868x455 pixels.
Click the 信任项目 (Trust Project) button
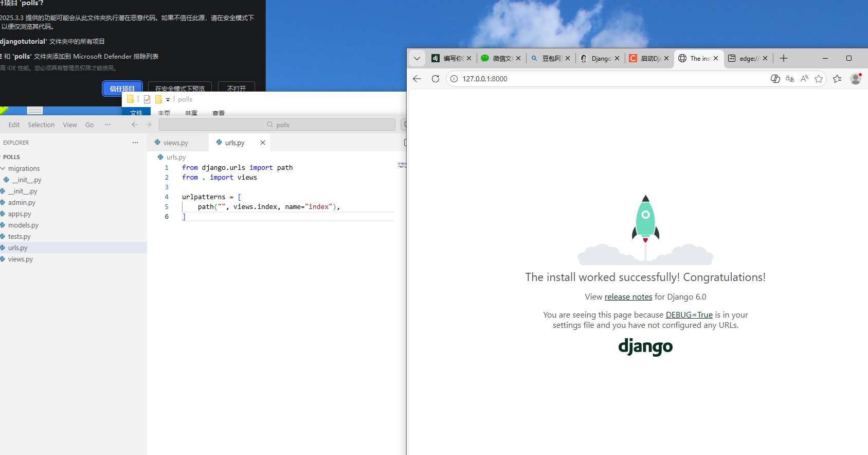click(122, 88)
